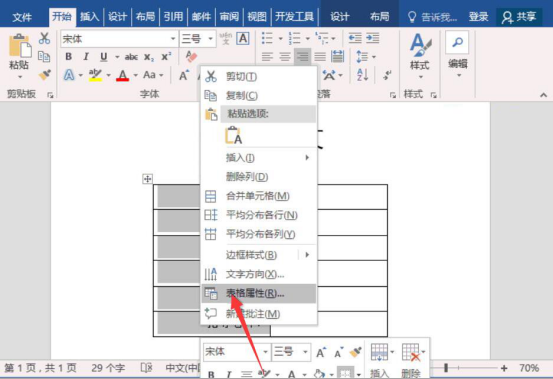Image resolution: width=553 pixels, height=379 pixels.
Task: Apply yellow text highlight color
Action: [x=95, y=75]
